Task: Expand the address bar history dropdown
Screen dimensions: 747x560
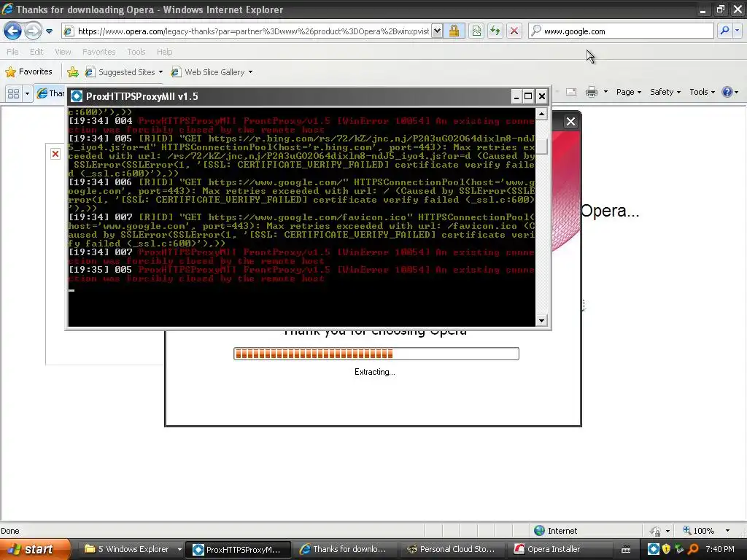Action: (x=438, y=31)
